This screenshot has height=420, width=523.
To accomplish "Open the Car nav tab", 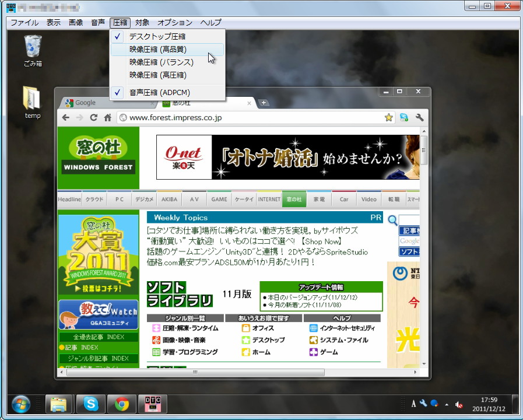I will (x=344, y=199).
